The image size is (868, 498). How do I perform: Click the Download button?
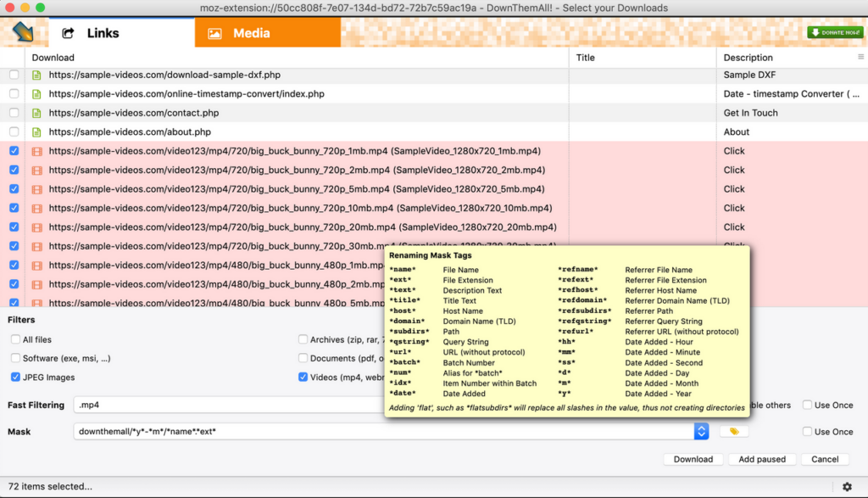click(693, 458)
